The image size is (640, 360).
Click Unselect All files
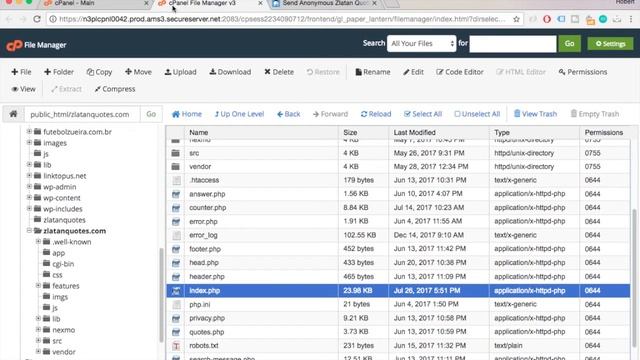(477, 114)
